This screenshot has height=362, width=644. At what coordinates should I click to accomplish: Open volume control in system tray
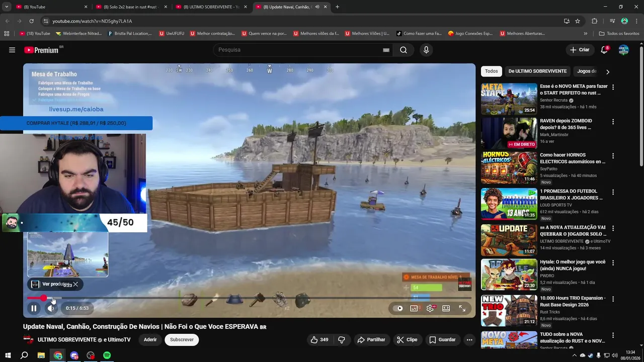pyautogui.click(x=615, y=355)
